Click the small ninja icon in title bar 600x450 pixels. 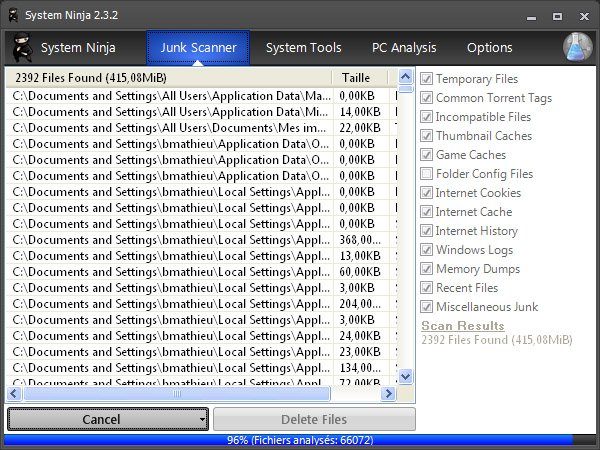coord(14,16)
